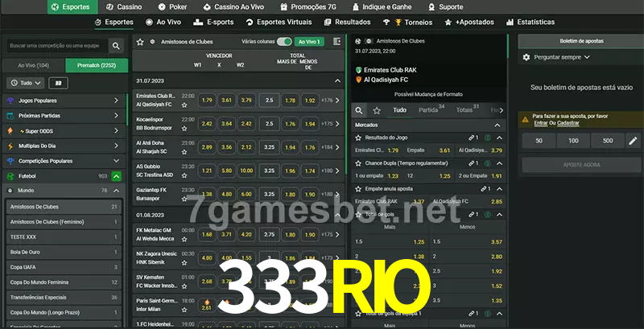The image size is (644, 329).
Task: Select Copa Do Mundo Feminina league
Action: [x=64, y=282]
